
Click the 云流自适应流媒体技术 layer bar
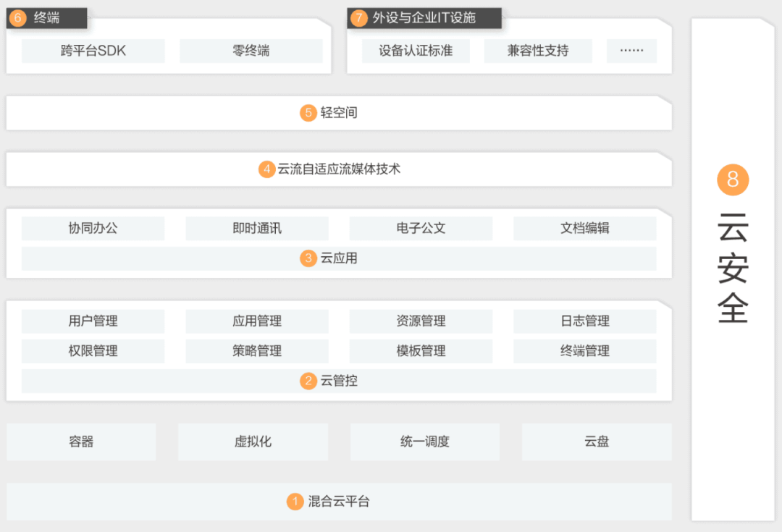[x=339, y=169]
